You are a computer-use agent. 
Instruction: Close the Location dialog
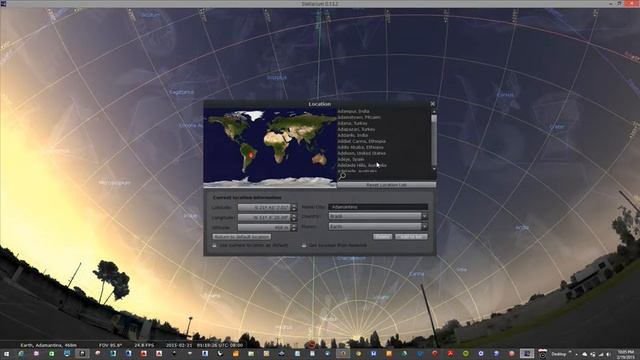pyautogui.click(x=433, y=104)
